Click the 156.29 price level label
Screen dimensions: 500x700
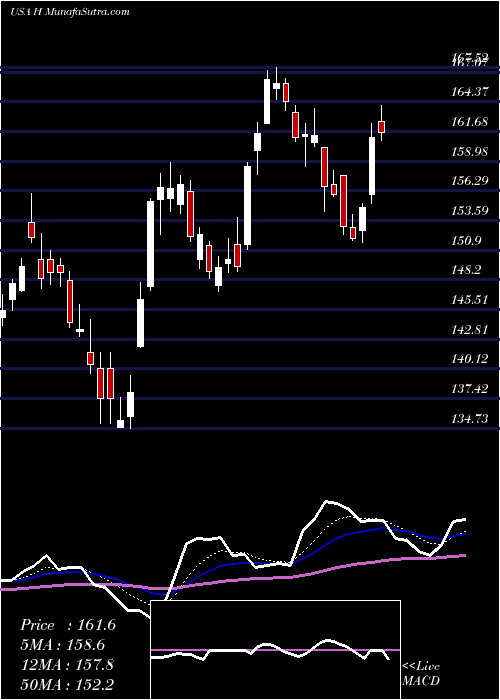470,181
